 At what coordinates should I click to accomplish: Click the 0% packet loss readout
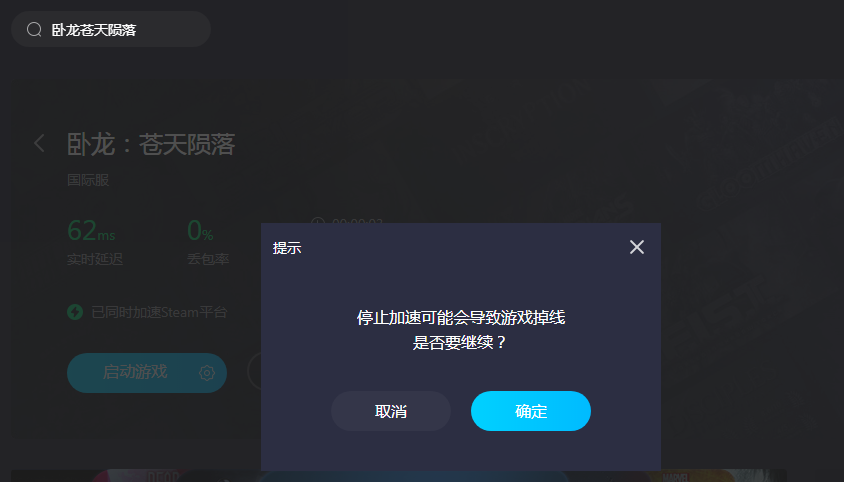tap(200, 230)
